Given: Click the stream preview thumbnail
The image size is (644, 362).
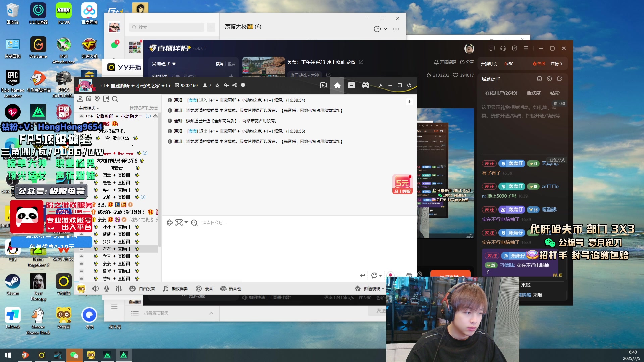Looking at the screenshot, I should pyautogui.click(x=264, y=66).
